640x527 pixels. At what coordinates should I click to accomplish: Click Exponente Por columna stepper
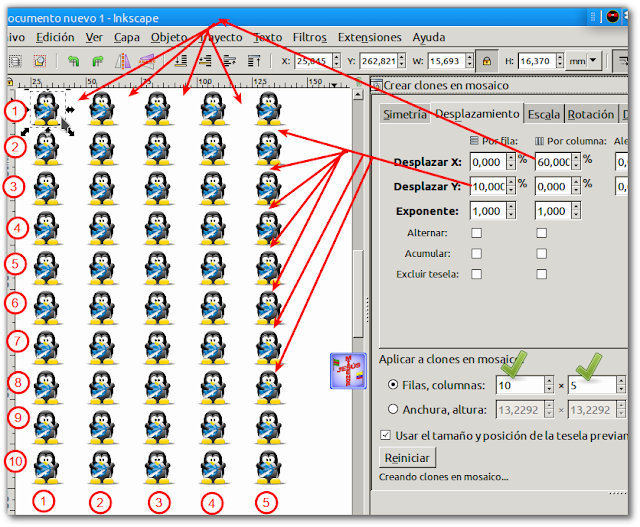576,211
